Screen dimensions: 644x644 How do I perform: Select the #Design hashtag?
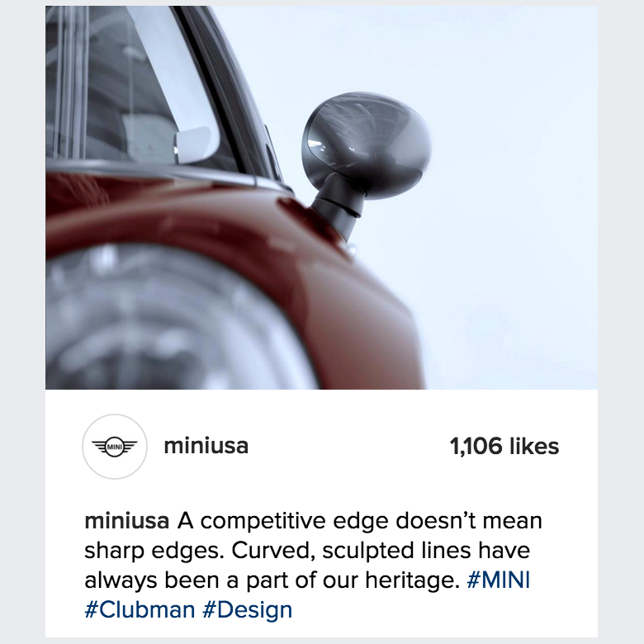(247, 610)
